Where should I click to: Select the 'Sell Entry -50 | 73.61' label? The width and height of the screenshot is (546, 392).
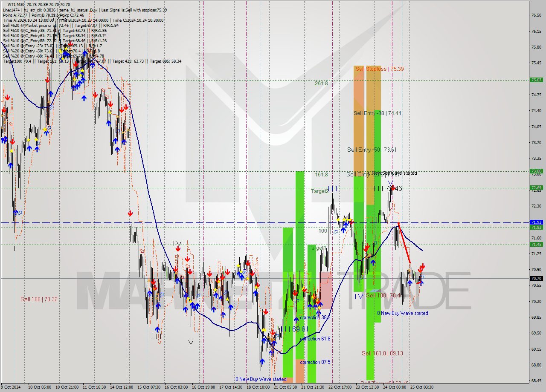tap(372, 150)
